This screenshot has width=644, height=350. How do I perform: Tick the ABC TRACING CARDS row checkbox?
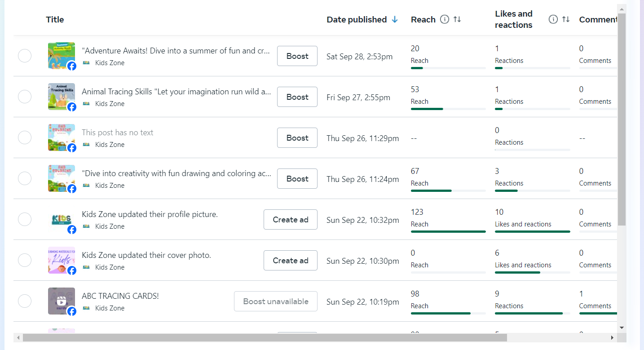(25, 301)
